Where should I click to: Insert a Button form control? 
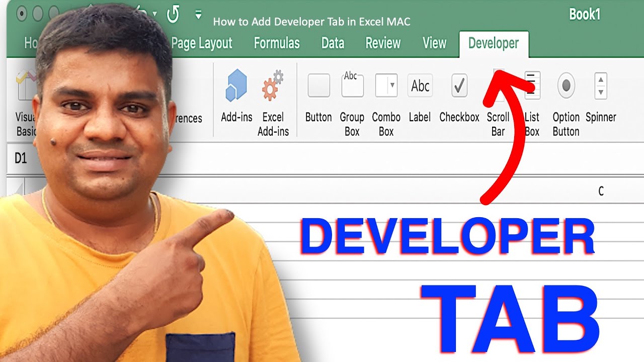[318, 86]
